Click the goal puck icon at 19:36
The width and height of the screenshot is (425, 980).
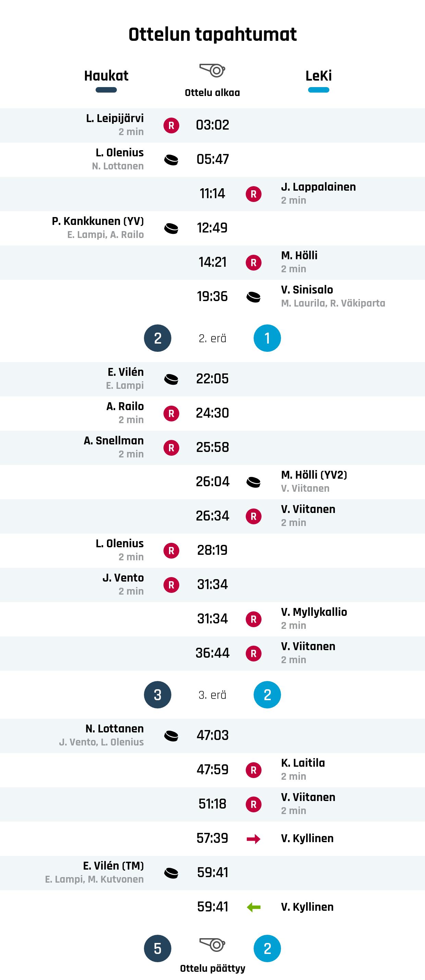253,297
